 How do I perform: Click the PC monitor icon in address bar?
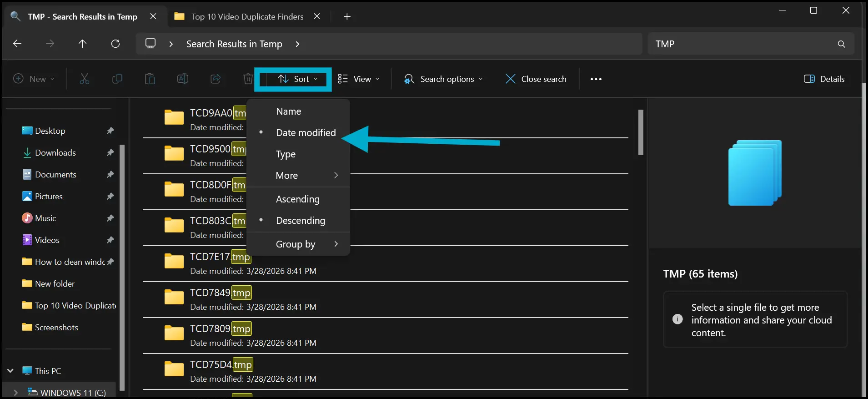tap(151, 44)
